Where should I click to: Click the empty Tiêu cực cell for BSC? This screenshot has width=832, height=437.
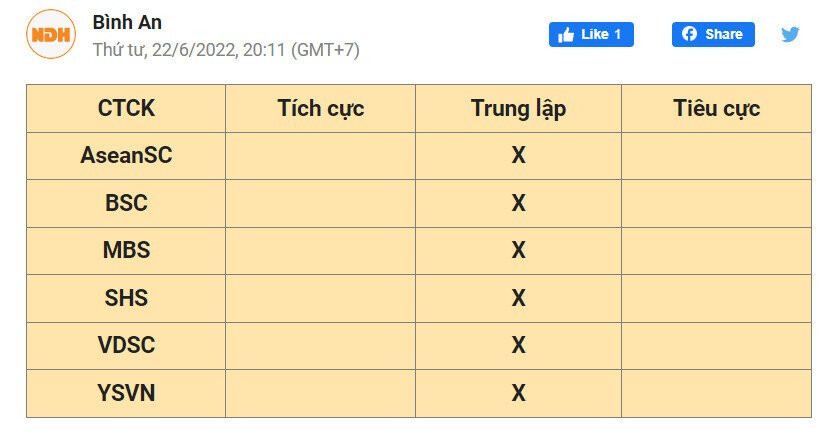click(x=716, y=203)
